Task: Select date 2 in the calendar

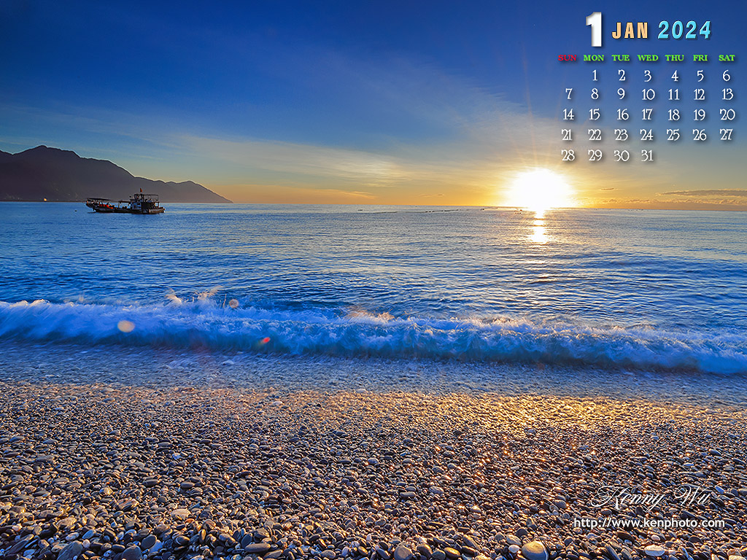Action: coord(622,75)
